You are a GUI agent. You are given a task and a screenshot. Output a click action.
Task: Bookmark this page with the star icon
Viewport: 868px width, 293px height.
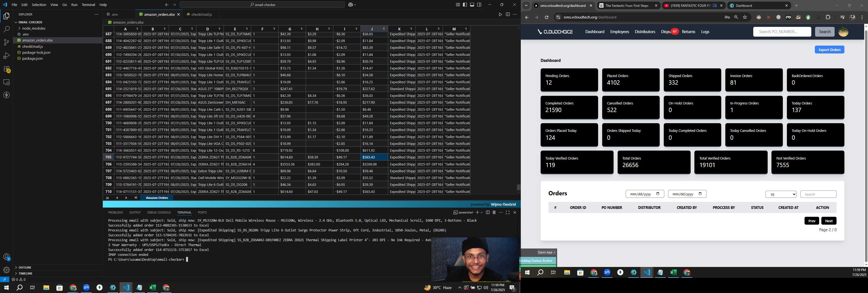point(745,17)
